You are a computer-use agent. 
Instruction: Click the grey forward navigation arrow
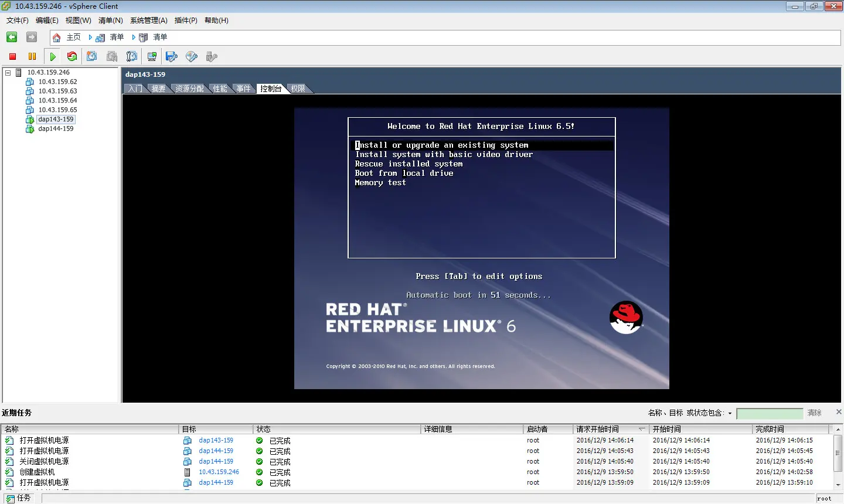pos(32,37)
